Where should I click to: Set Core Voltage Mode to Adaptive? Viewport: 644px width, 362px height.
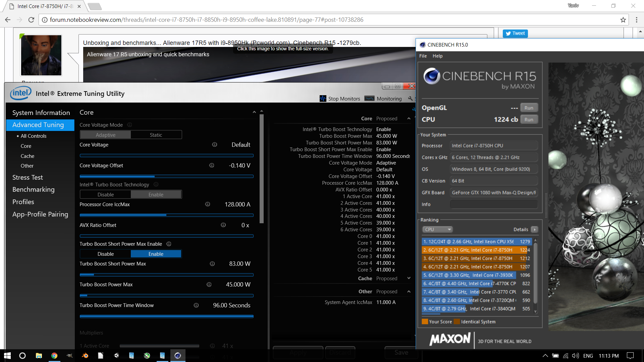[106, 135]
